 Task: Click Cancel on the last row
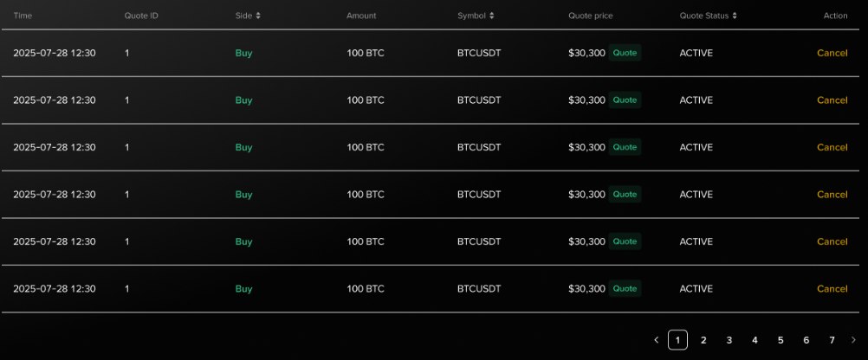coord(832,289)
